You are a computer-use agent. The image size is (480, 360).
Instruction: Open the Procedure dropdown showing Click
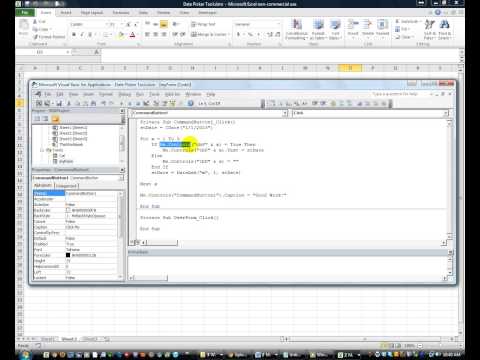click(446, 113)
